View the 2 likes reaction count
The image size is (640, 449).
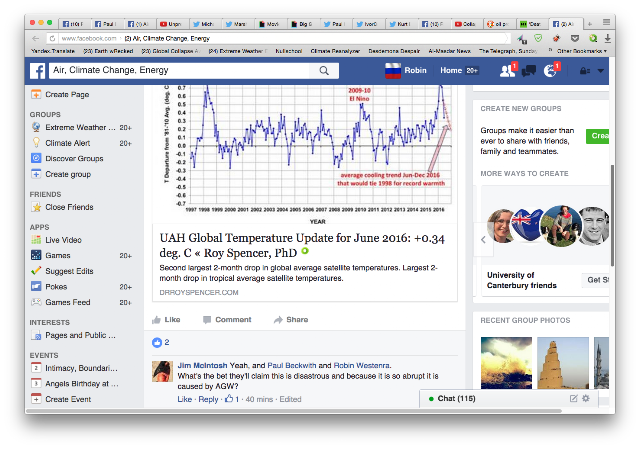coord(160,342)
